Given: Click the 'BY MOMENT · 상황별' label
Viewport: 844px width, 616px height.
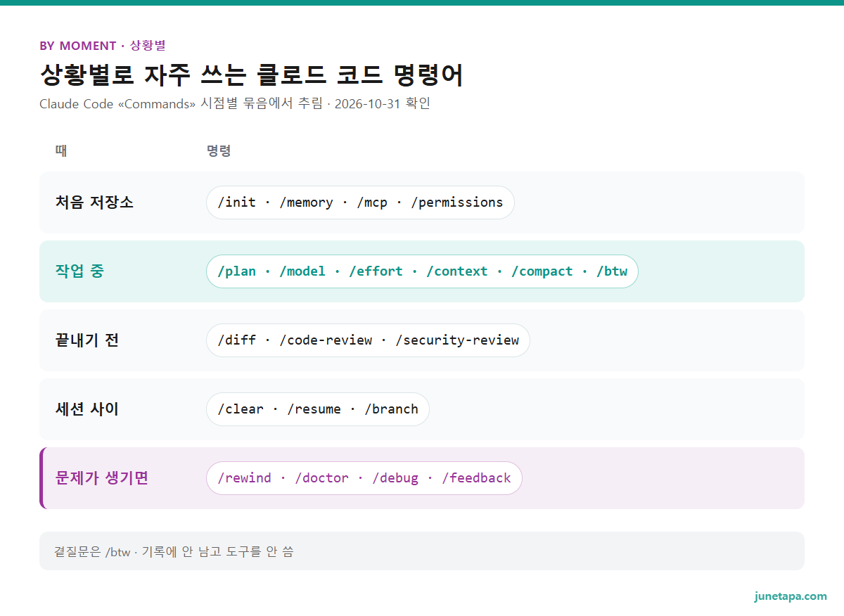Looking at the screenshot, I should pos(103,46).
